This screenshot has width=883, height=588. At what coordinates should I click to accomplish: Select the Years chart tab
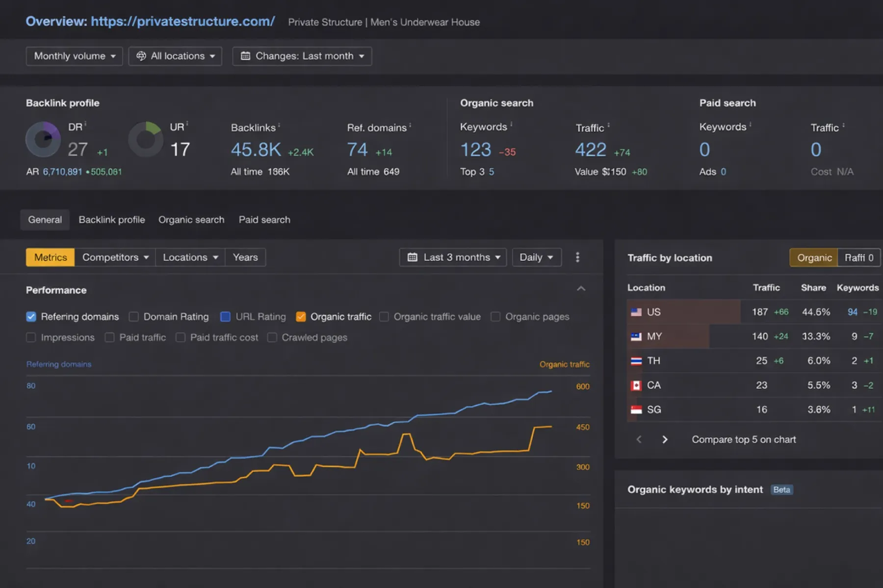245,257
